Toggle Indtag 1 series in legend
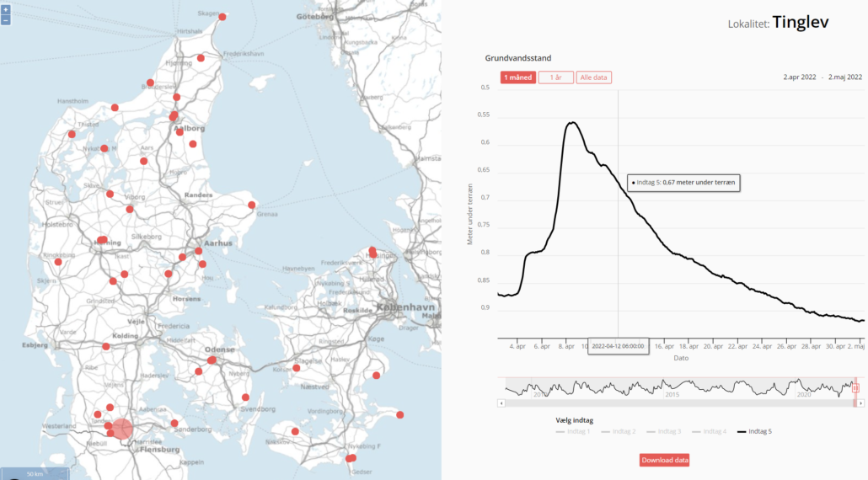This screenshot has width=868, height=480. point(573,431)
